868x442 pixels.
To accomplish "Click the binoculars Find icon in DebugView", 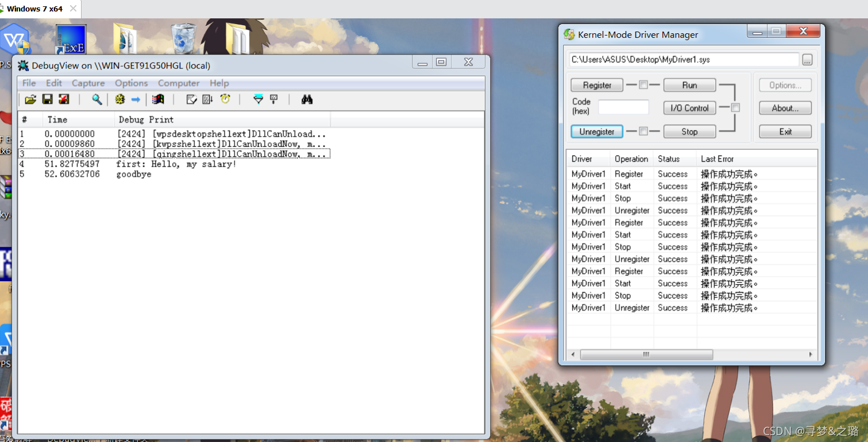I will tap(307, 99).
